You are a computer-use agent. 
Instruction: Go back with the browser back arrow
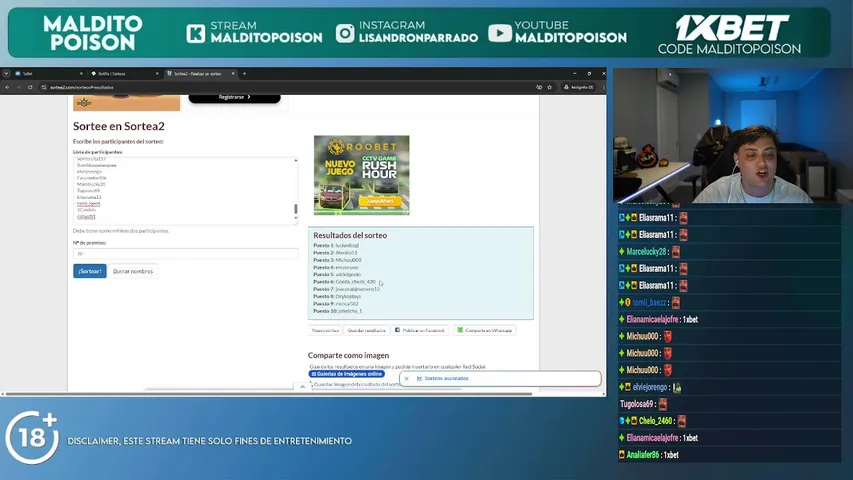point(7,87)
